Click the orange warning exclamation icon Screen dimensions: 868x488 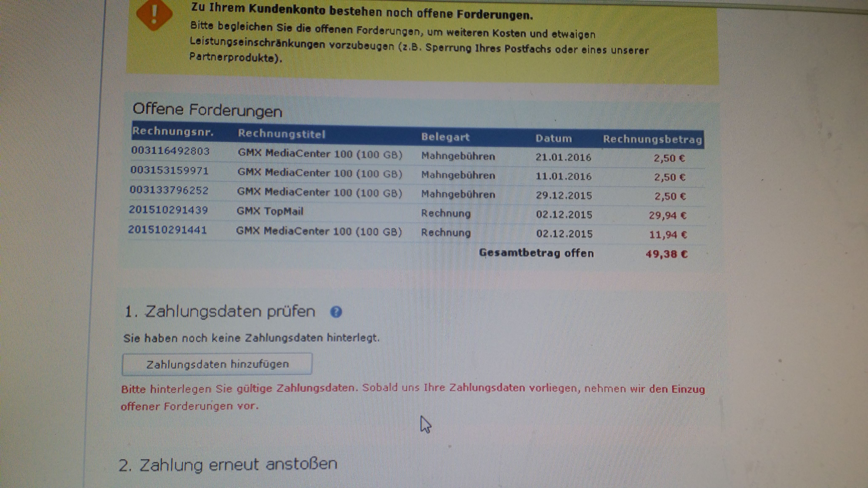tap(154, 14)
